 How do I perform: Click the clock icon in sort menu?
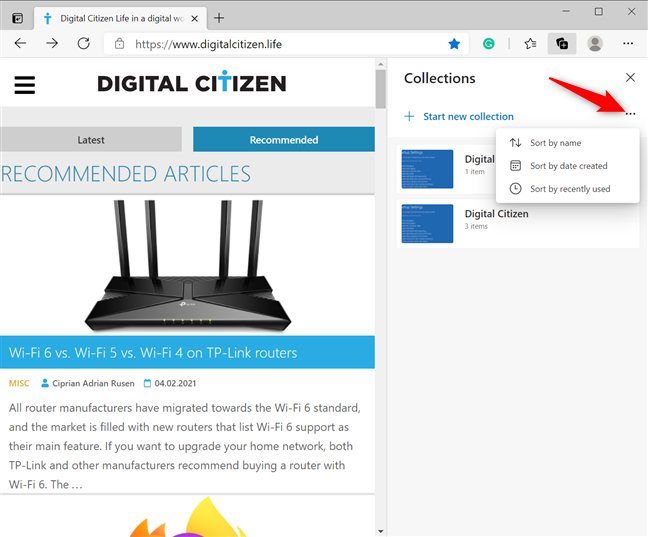pyautogui.click(x=515, y=189)
